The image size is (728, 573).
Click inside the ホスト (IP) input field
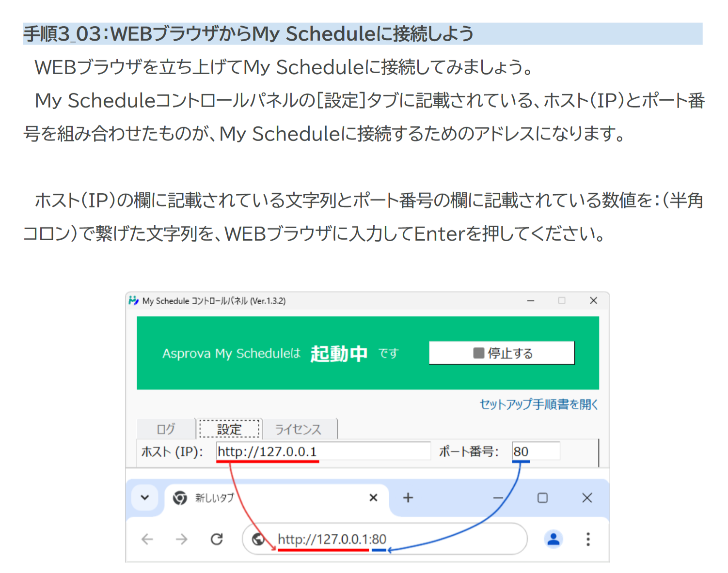pos(322,451)
